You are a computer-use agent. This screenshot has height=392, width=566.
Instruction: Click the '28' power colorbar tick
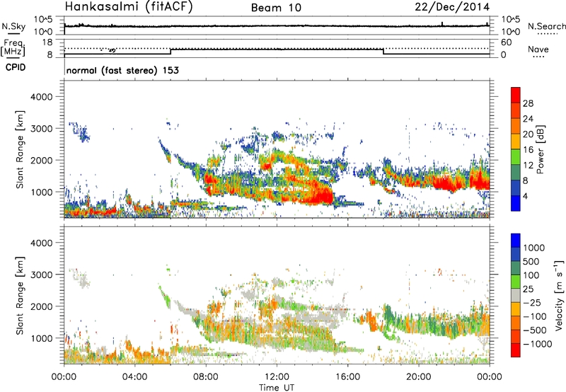pyautogui.click(x=528, y=103)
